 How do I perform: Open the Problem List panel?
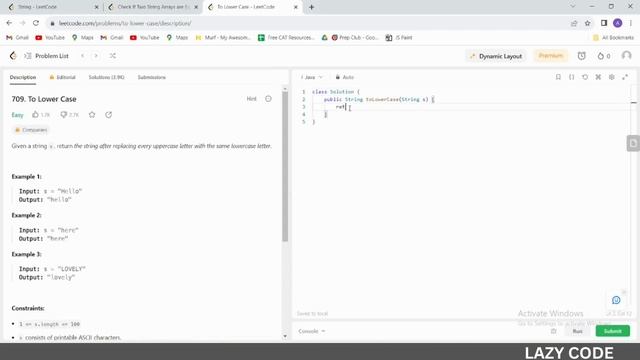pos(47,56)
